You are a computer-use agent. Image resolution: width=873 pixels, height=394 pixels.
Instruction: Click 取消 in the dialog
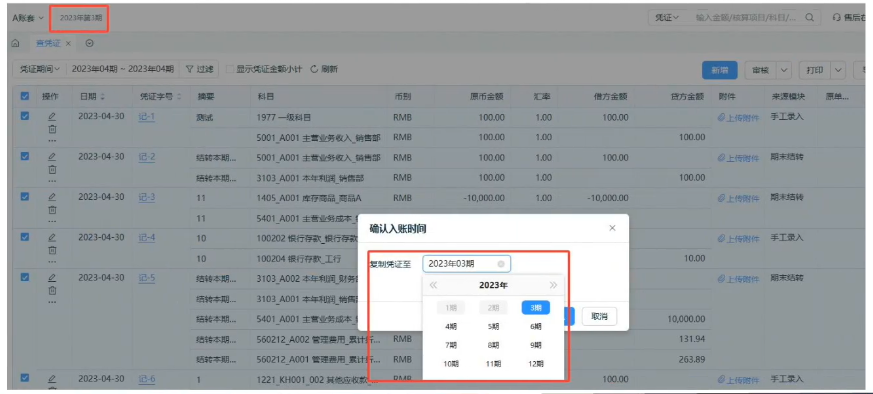point(599,316)
